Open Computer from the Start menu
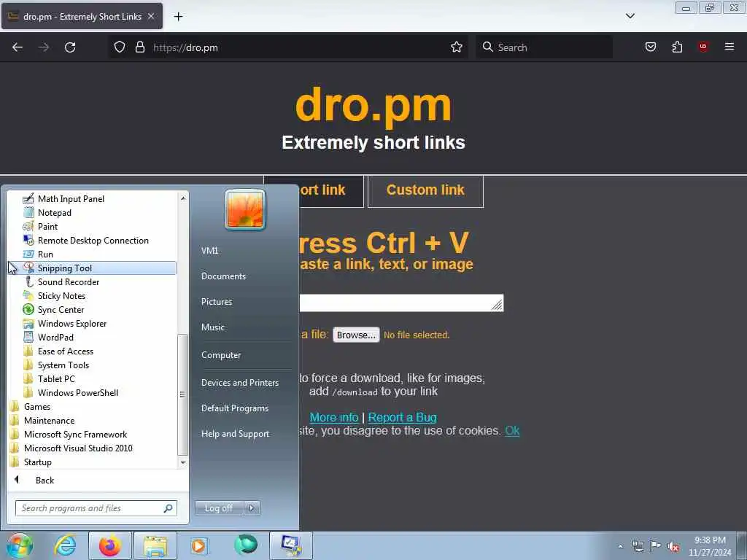 [221, 355]
